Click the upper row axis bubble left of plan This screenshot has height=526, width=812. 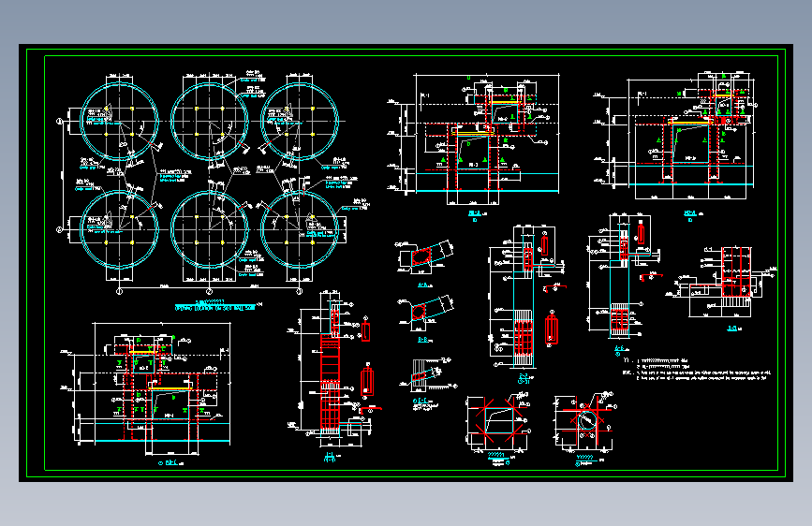click(x=60, y=121)
